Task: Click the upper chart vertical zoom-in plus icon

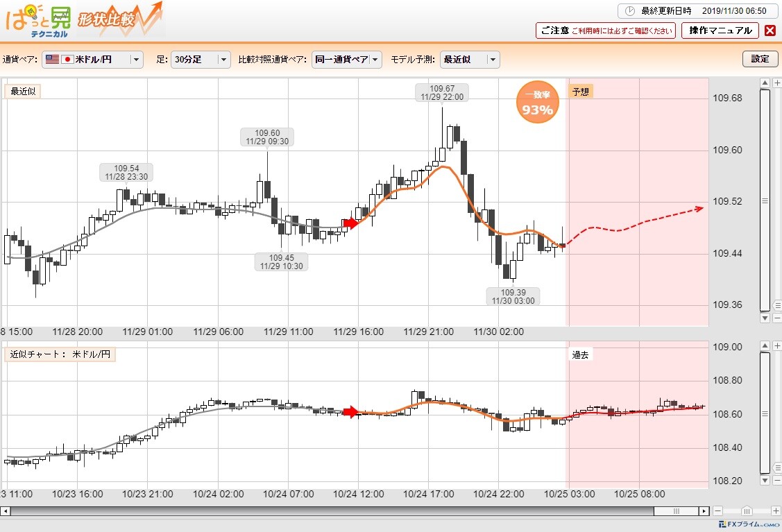Action: 777,83
